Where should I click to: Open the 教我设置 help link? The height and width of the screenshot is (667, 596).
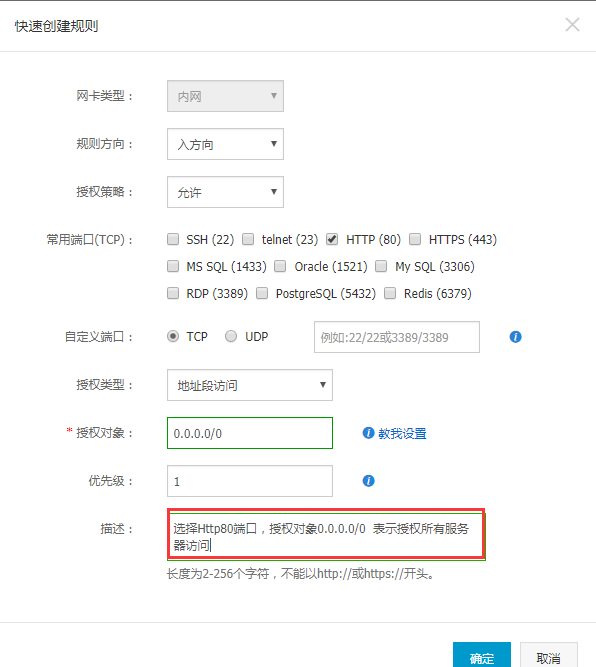402,433
